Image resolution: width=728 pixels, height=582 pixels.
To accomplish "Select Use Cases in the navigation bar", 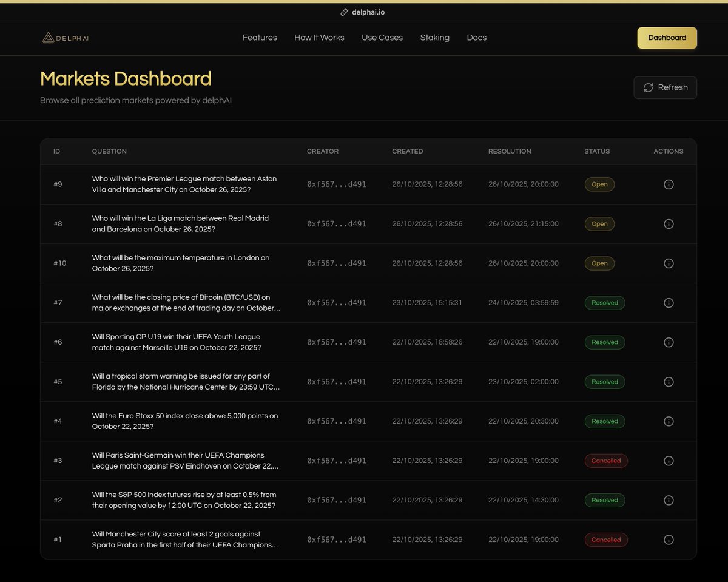I will [382, 38].
